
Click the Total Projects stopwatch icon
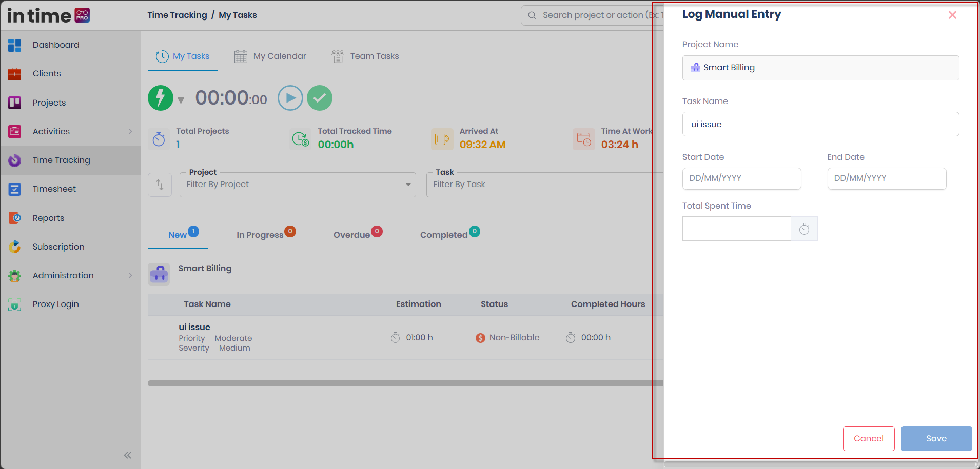click(159, 139)
